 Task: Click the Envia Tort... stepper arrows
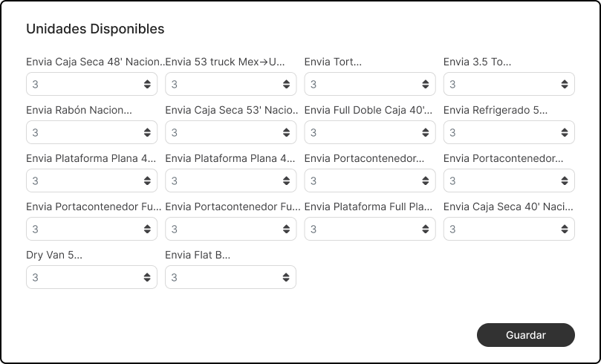tap(425, 85)
